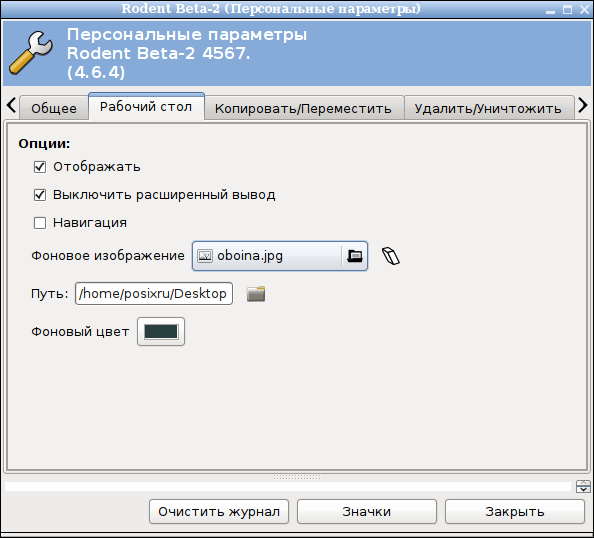
Task: Click the eraser icon to clear background image
Action: (391, 256)
